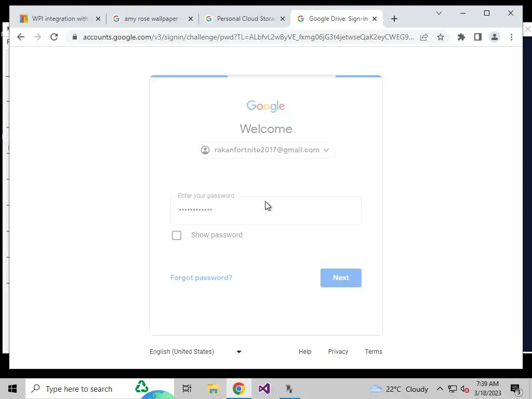Show hidden system tray icons
532x399 pixels.
440,389
